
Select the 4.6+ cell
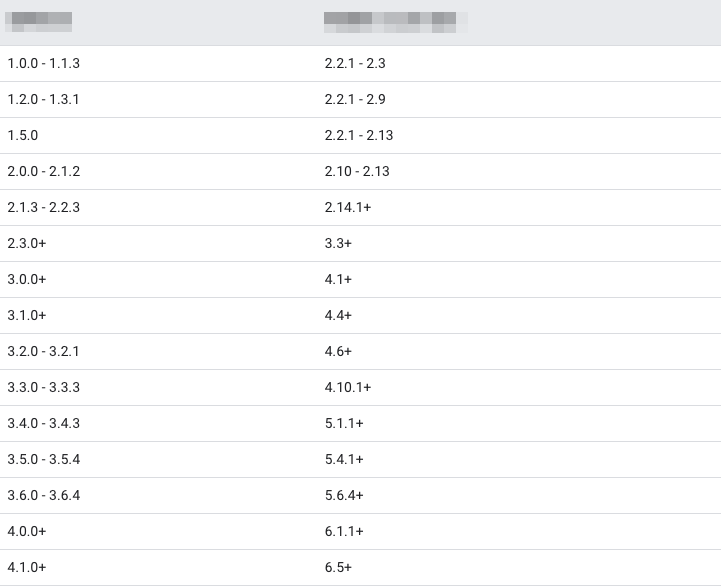tap(339, 352)
